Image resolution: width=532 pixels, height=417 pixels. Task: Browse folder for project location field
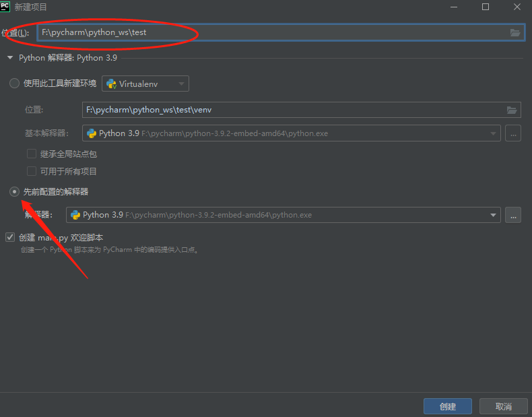click(x=515, y=32)
